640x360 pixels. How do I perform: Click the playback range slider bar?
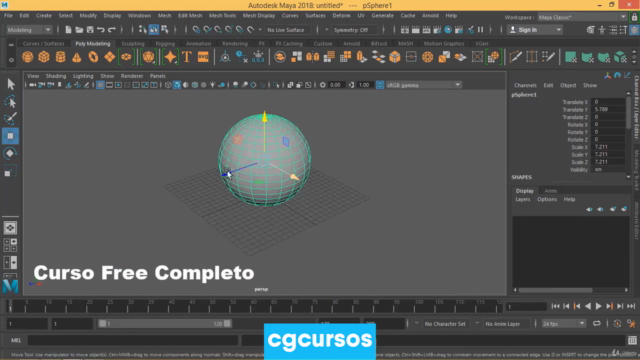[x=164, y=324]
